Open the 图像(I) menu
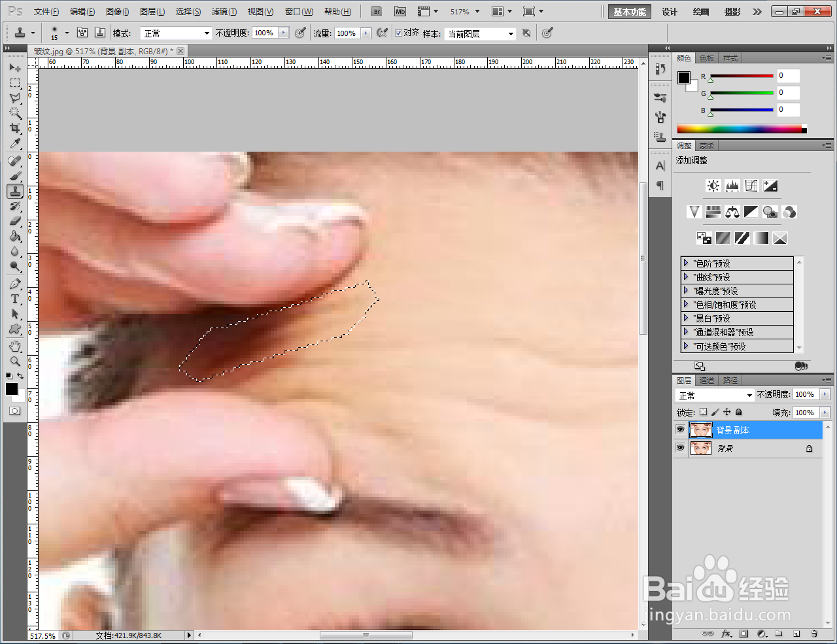Viewport: 837px width, 644px height. click(x=118, y=12)
